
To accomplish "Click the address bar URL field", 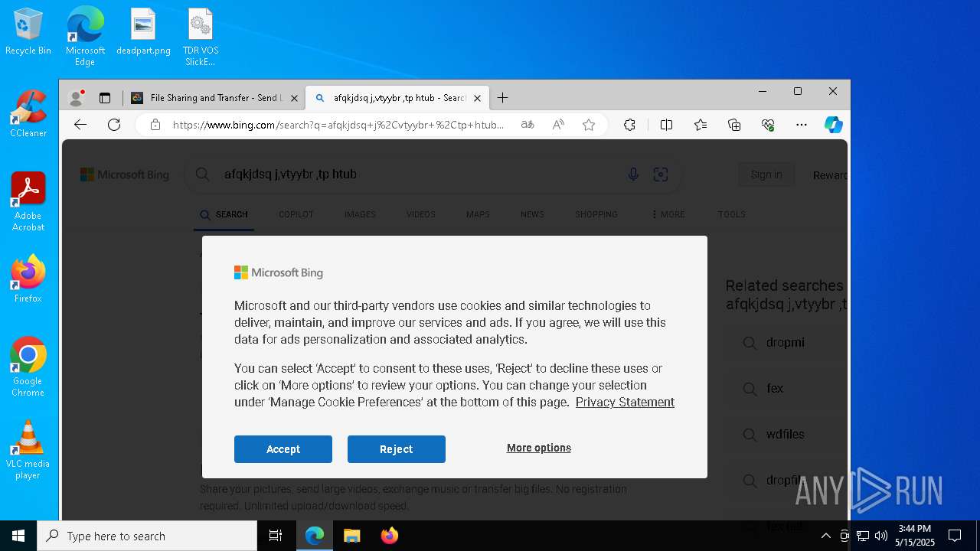I will 338,125.
